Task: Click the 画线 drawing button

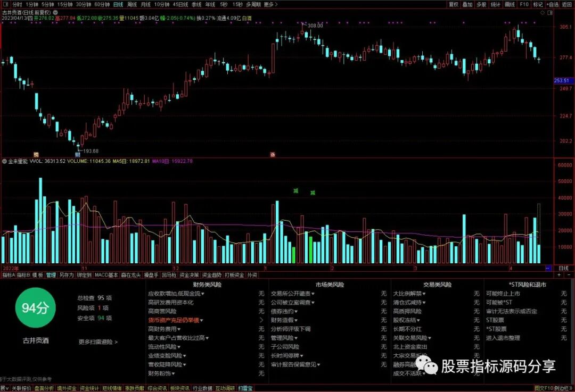Action: (510, 4)
